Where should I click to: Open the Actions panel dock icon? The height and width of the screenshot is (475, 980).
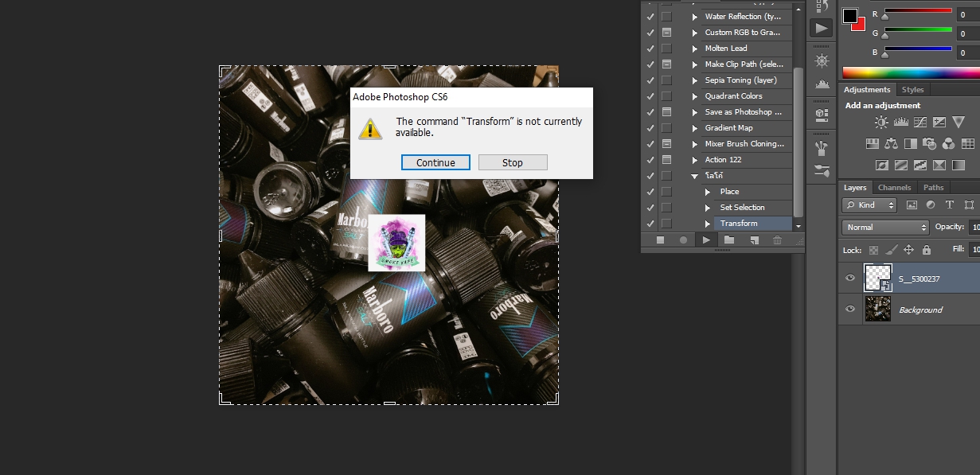point(822,28)
